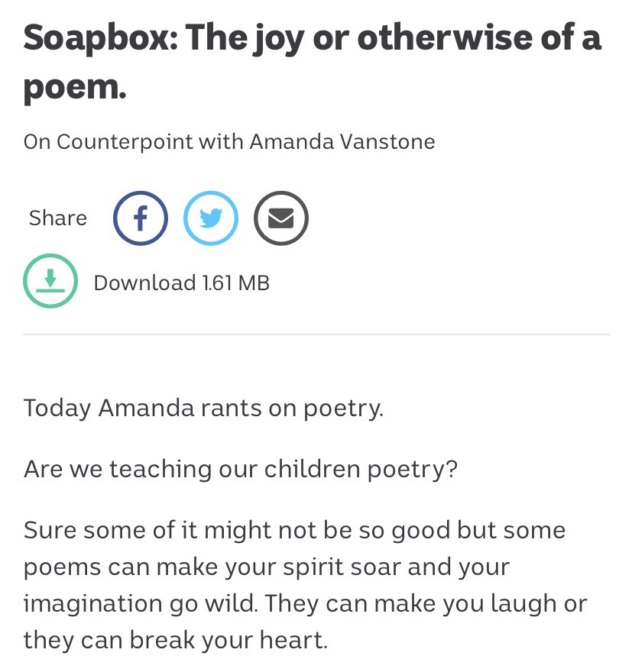
Task: Click the paragraph "Today Amanda rants on poetry."
Action: (203, 408)
